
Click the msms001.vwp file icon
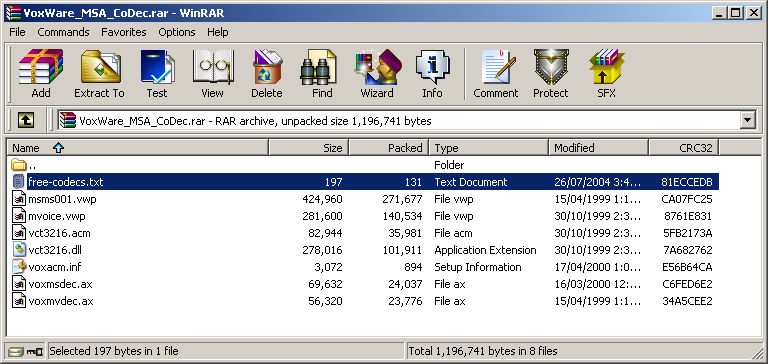point(19,199)
